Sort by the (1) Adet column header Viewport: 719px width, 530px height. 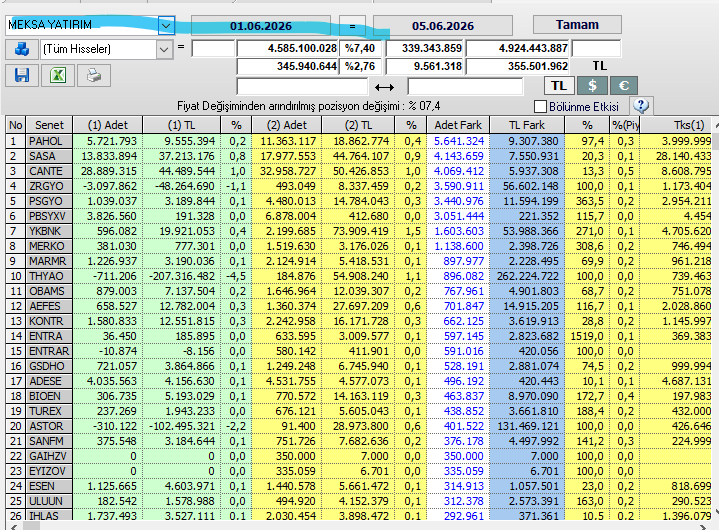click(108, 125)
